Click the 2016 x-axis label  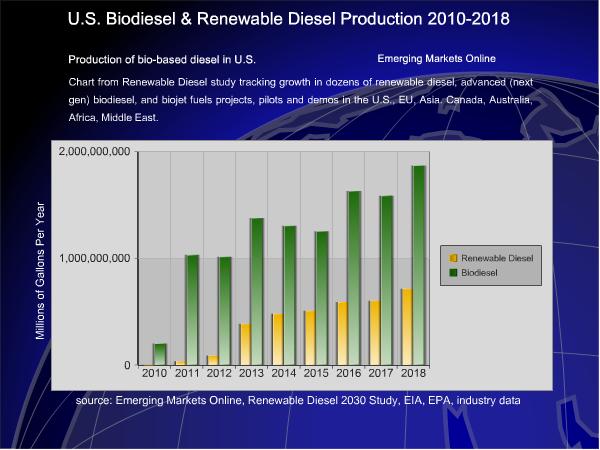[x=349, y=373]
